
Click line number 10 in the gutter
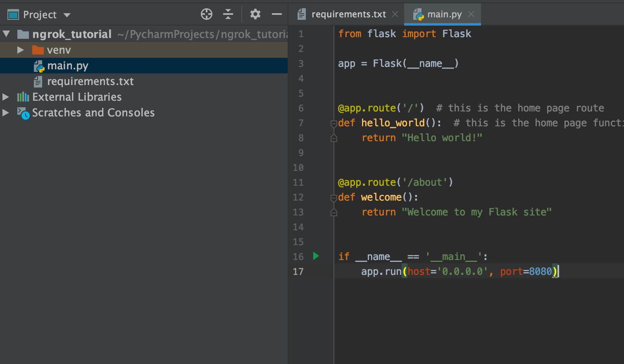(298, 168)
